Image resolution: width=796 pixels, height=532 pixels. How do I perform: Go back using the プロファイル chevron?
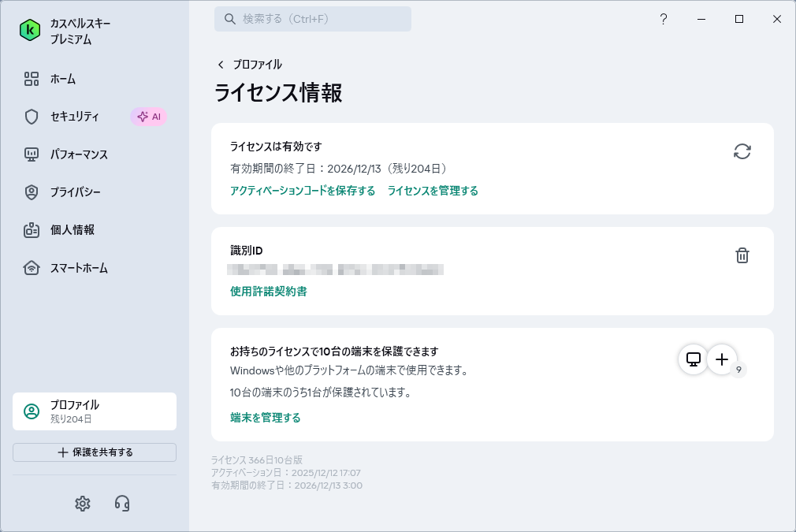[221, 65]
